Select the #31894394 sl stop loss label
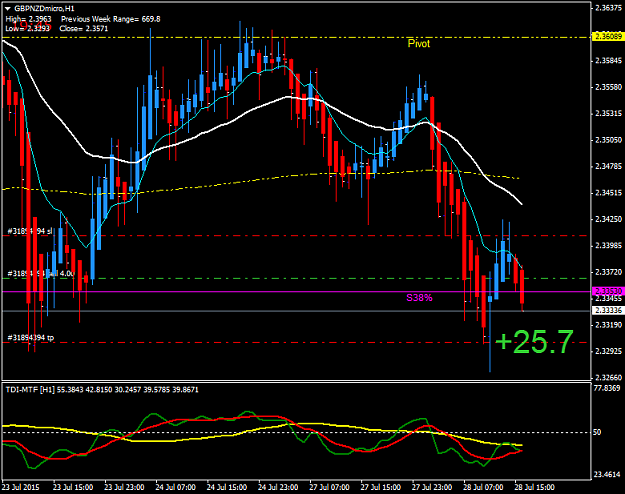625x494 pixels. 30,231
